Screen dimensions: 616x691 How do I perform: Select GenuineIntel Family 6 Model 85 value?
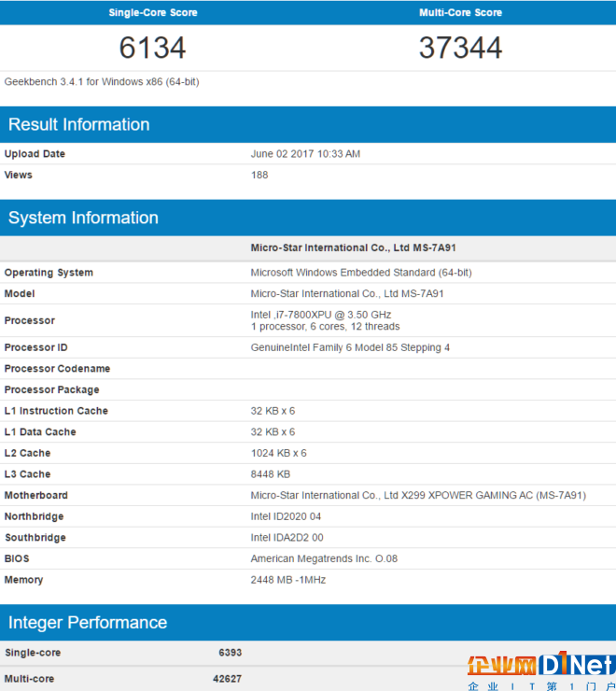(350, 347)
